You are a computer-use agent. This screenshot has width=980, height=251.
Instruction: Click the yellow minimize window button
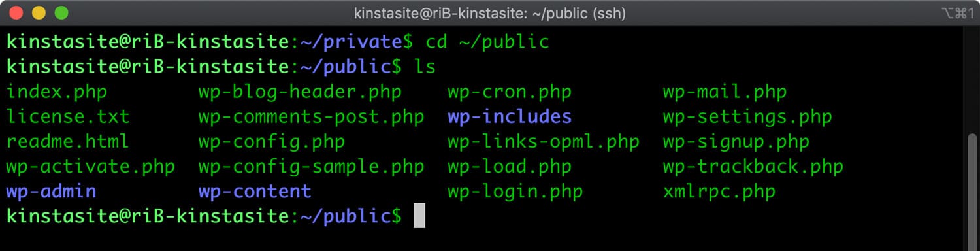point(39,13)
